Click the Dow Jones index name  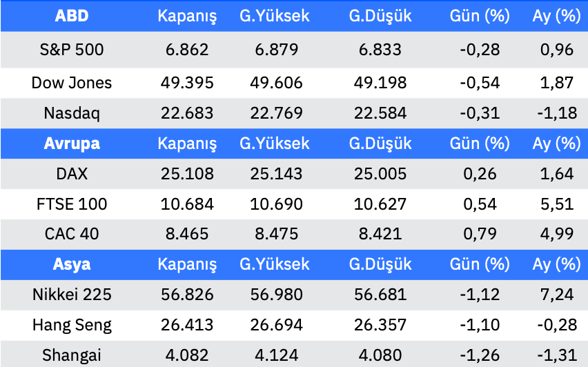click(x=72, y=83)
